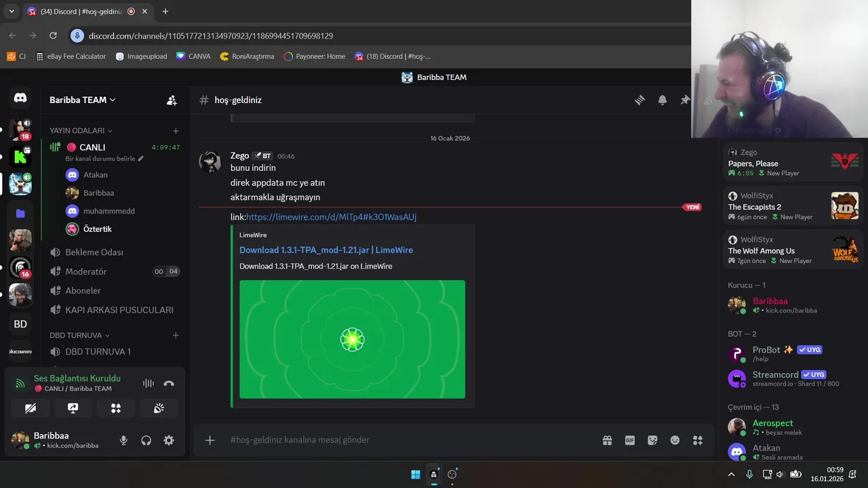This screenshot has width=868, height=488.
Task: Open The Wolf Among Us activity card
Action: [x=793, y=249]
